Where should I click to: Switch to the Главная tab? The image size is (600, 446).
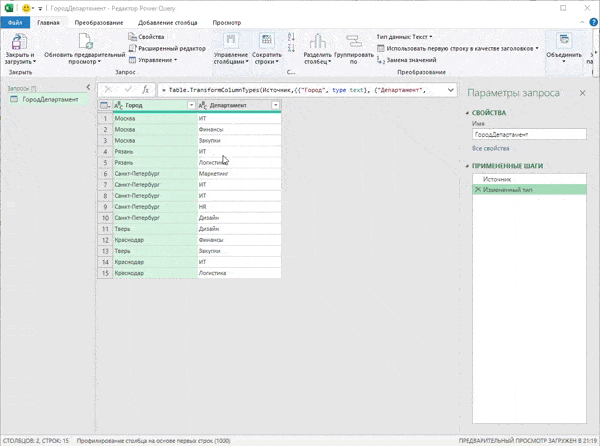(x=48, y=23)
